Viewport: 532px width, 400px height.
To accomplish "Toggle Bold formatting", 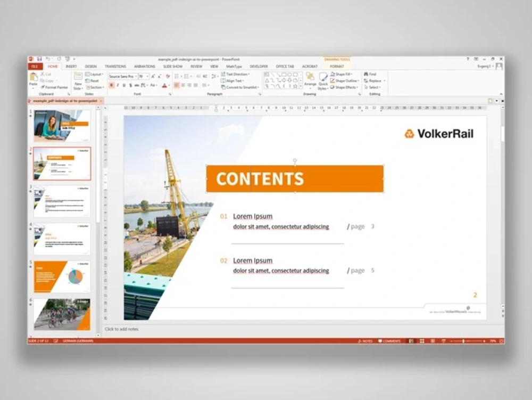I will click(111, 85).
